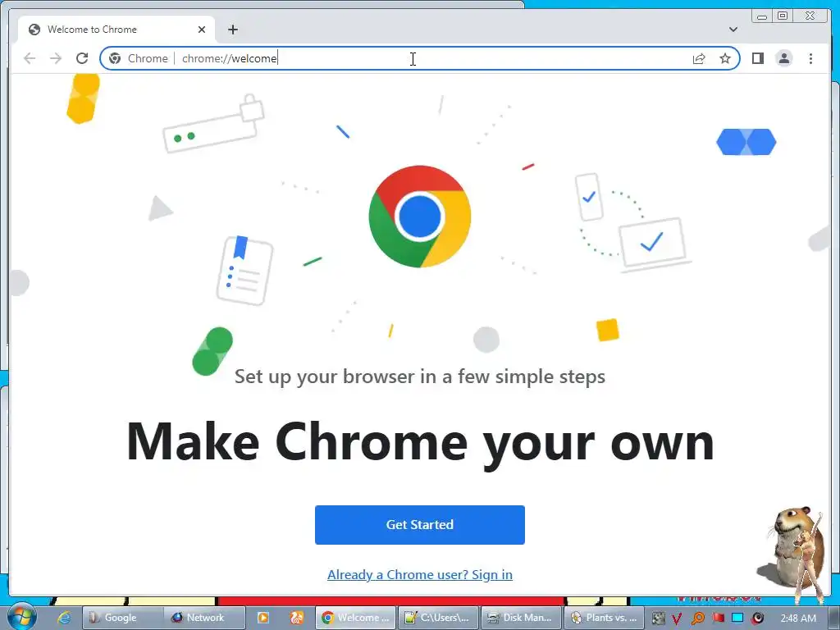Image resolution: width=840 pixels, height=630 pixels.
Task: Select the Welcome to Chrome tab
Action: pyautogui.click(x=116, y=30)
